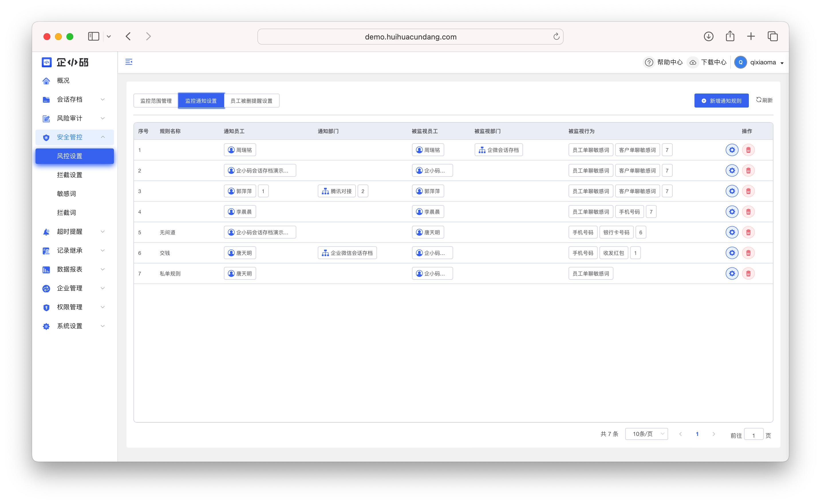Delete rule 4 with trash icon
The image size is (821, 504).
[x=748, y=212]
